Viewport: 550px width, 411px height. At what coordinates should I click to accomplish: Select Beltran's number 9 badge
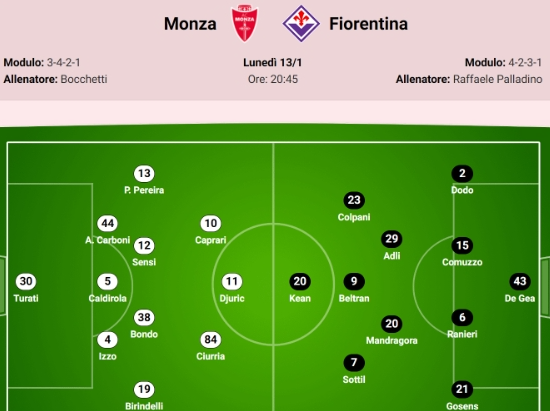(x=354, y=281)
